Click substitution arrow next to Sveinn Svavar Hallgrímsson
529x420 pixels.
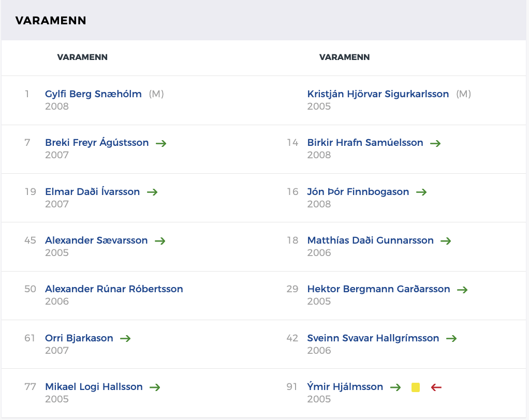point(451,339)
